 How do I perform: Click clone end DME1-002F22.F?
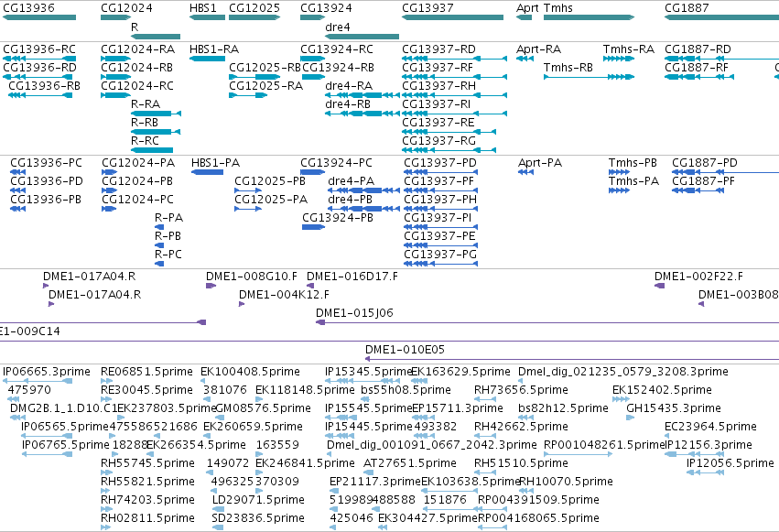coord(660,286)
